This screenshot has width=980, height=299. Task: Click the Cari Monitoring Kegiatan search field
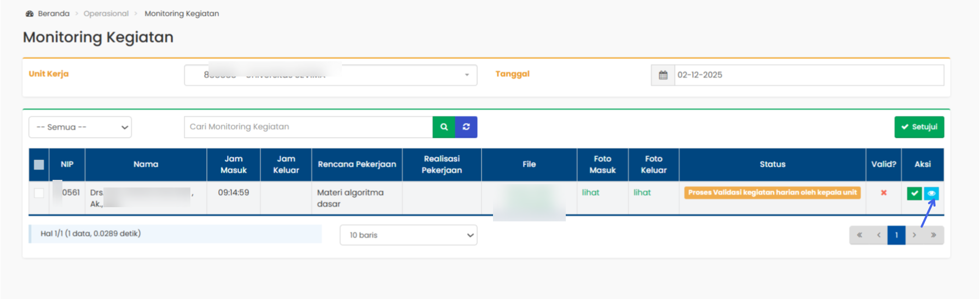pyautogui.click(x=308, y=127)
